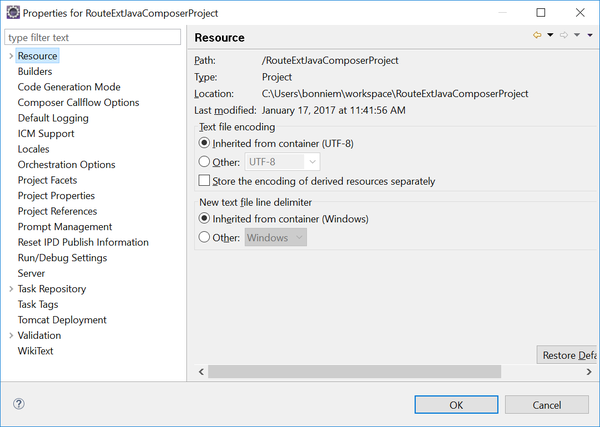Open the back history dropdown arrow
Screen dimensions: 600x427
pos(550,35)
